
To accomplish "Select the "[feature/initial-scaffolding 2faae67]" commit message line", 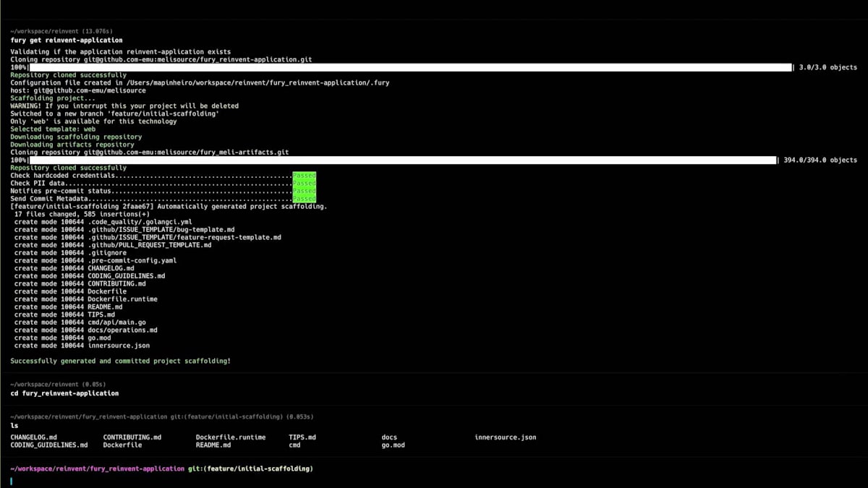I will pos(169,206).
